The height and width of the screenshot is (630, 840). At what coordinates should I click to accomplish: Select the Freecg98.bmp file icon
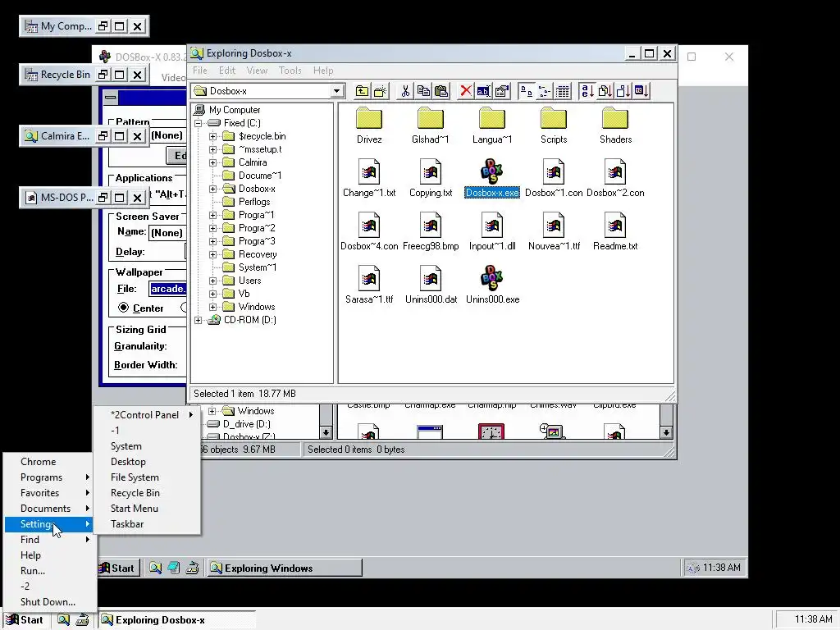pos(430,225)
